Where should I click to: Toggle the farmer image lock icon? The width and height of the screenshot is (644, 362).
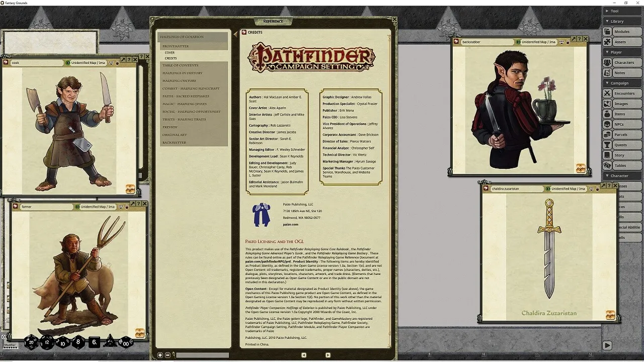[127, 207]
